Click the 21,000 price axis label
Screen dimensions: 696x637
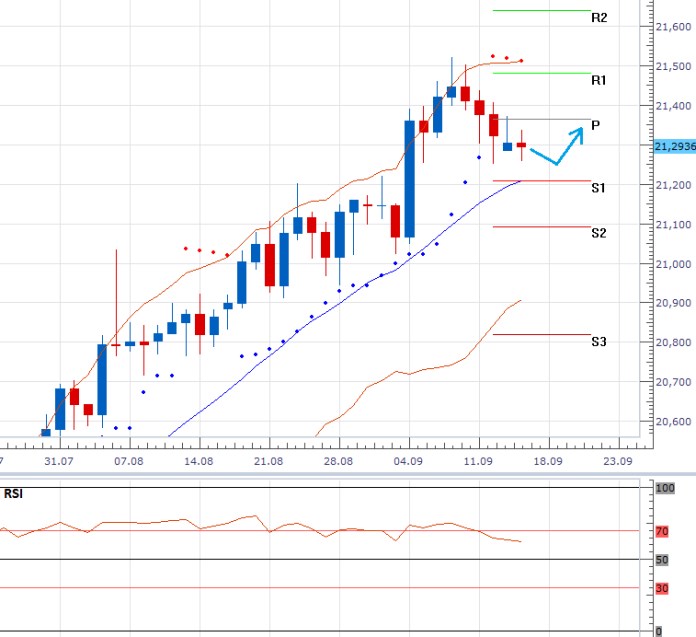[673, 265]
